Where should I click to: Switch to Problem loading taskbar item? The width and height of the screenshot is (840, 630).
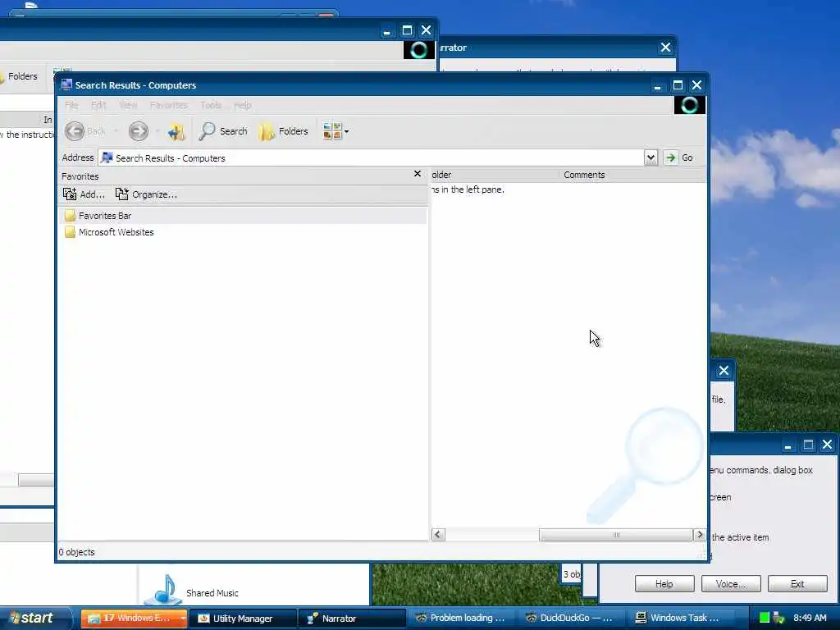(461, 619)
